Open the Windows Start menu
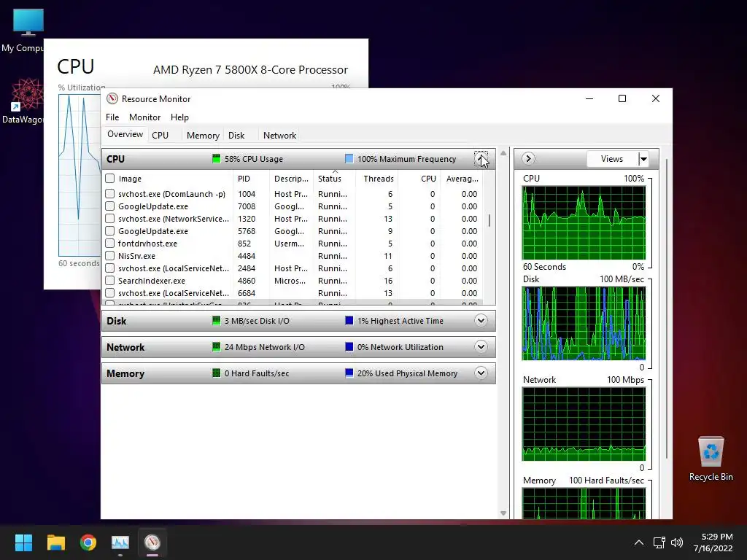This screenshot has width=747, height=560. [x=23, y=542]
